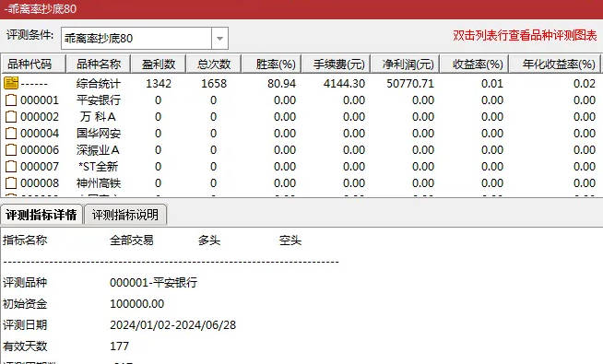Click the document icon for 000001

pyautogui.click(x=11, y=100)
